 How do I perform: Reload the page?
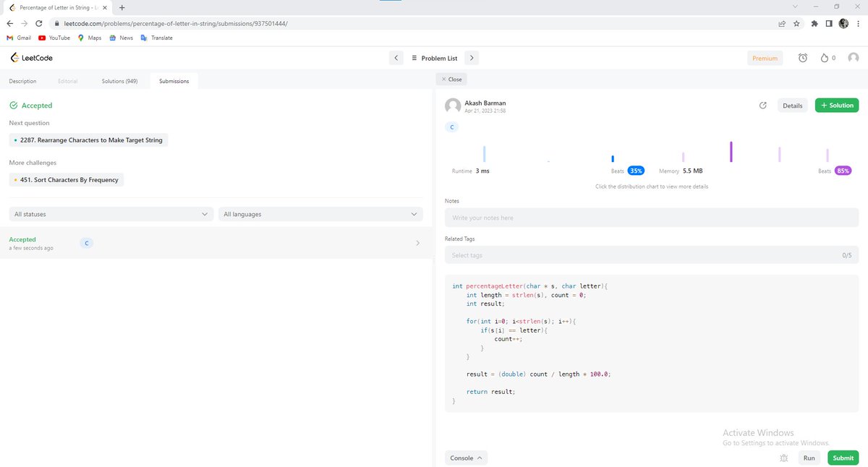coord(39,23)
